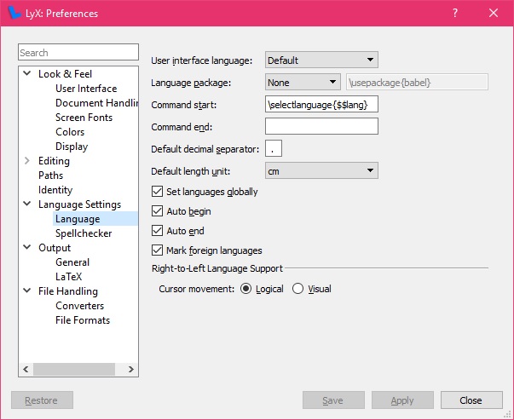This screenshot has width=514, height=420.
Task: Click the tree scrollbar right arrow
Action: [130, 369]
